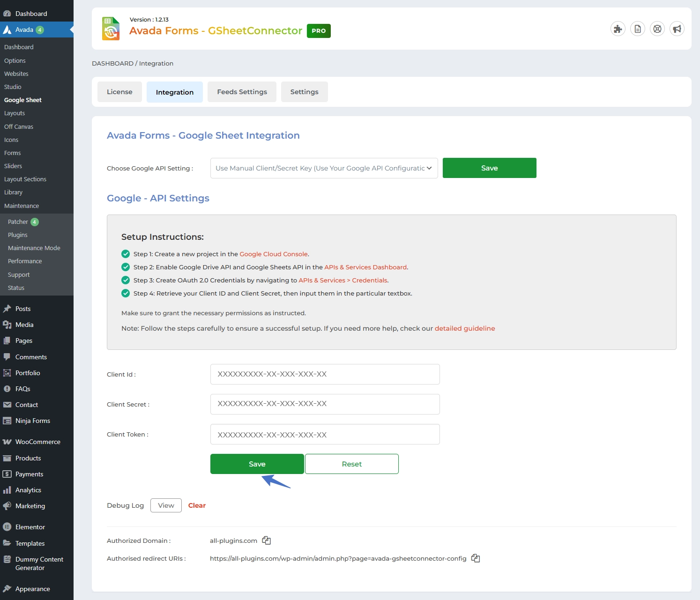Open the documentation page icon
The height and width of the screenshot is (600, 700).
coord(638,29)
